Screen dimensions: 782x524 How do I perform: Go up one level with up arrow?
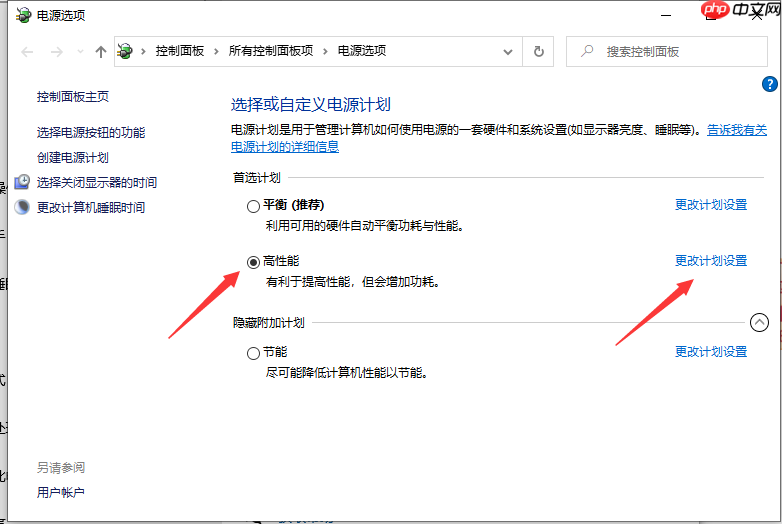pyautogui.click(x=101, y=51)
